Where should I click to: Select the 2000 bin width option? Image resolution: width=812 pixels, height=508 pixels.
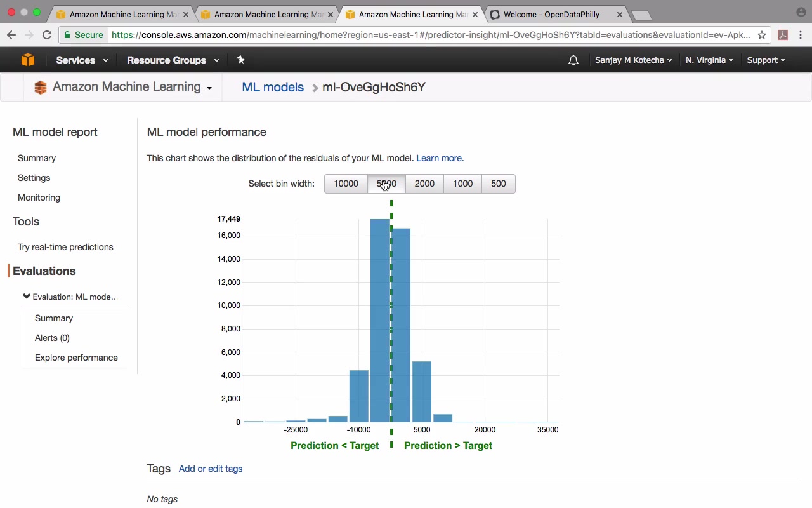coord(424,184)
